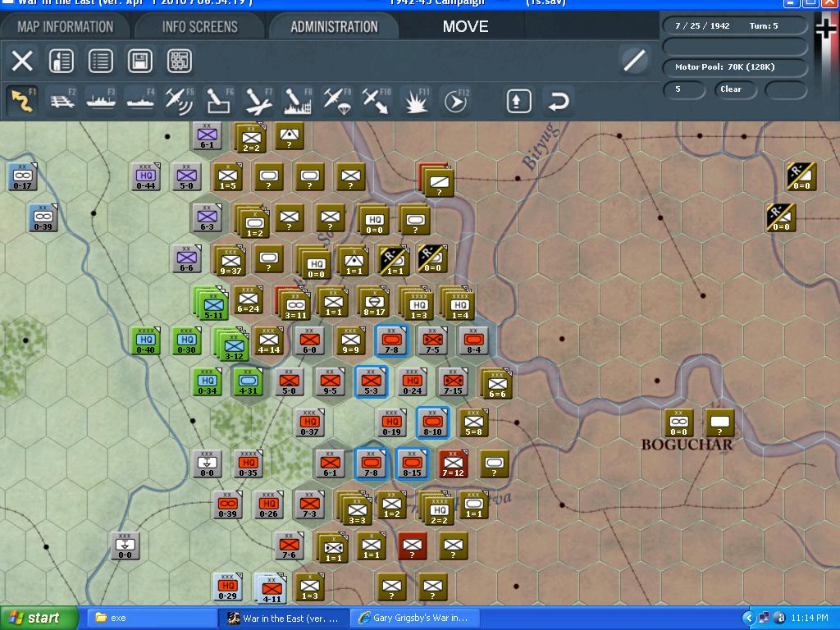Select Soviet unit 6=6 by river
Viewport: 840px width, 630px height.
496,384
